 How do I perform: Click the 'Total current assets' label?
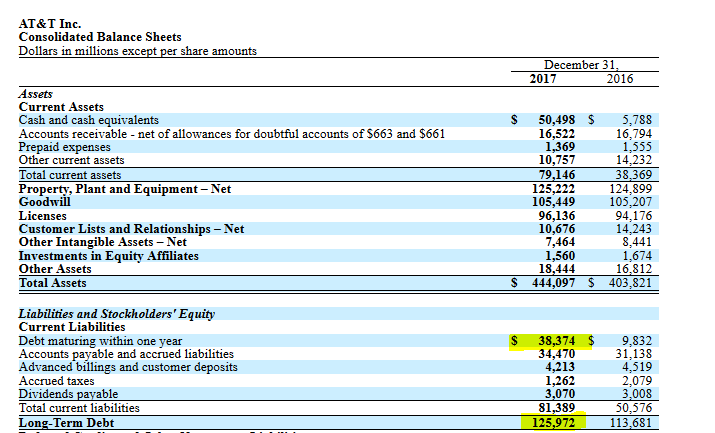coord(70,175)
